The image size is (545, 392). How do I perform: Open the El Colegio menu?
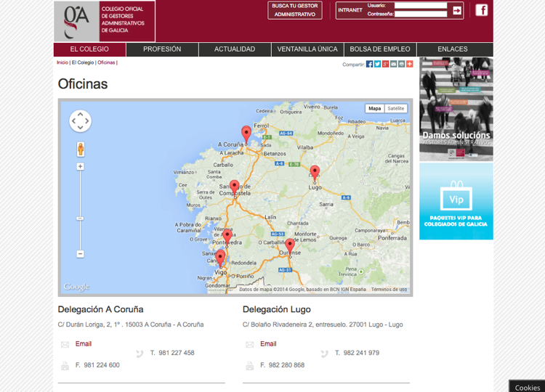[x=89, y=49]
